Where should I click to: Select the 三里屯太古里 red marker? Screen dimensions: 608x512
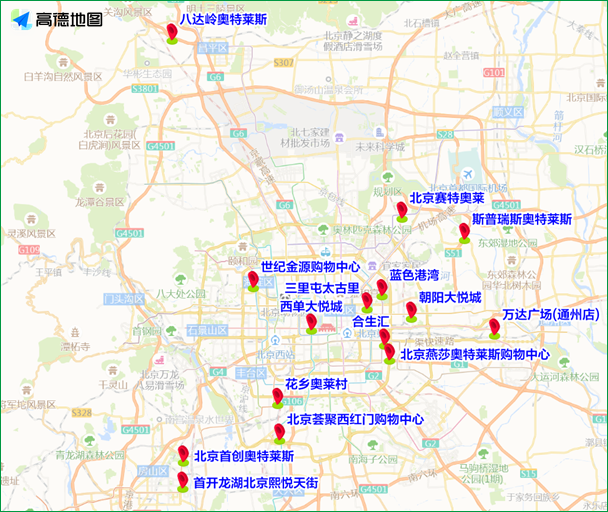(367, 303)
